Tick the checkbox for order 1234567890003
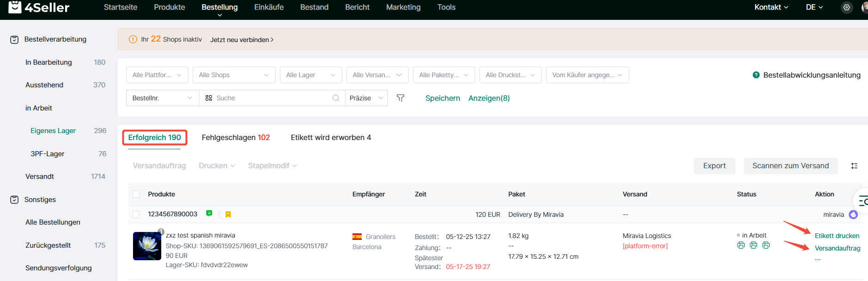Screen dimensions: 868x281 (x=136, y=214)
